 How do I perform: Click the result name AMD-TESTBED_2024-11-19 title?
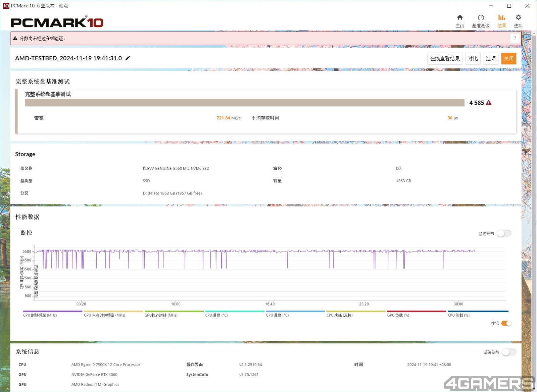point(68,58)
